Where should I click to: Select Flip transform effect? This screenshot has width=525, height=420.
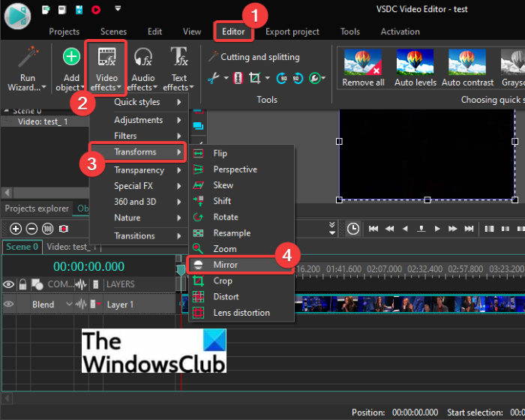pyautogui.click(x=241, y=154)
